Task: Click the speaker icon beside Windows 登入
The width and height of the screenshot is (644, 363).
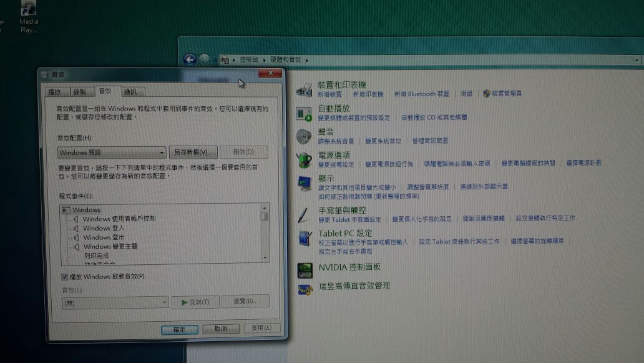Action: [x=76, y=228]
